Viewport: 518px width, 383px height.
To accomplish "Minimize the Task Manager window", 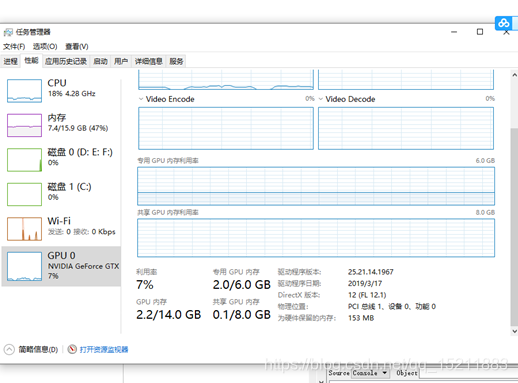I will [454, 32].
